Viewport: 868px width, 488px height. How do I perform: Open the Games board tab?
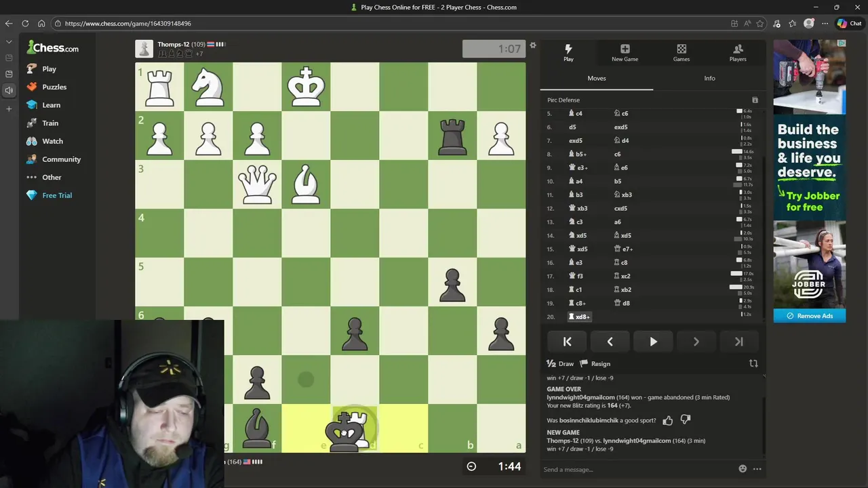[682, 53]
